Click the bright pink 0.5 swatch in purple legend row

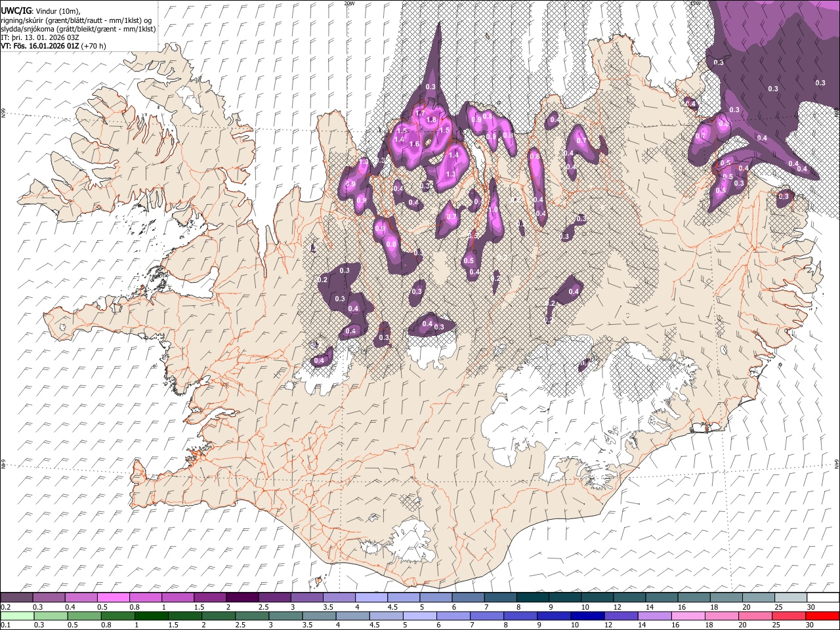114,597
